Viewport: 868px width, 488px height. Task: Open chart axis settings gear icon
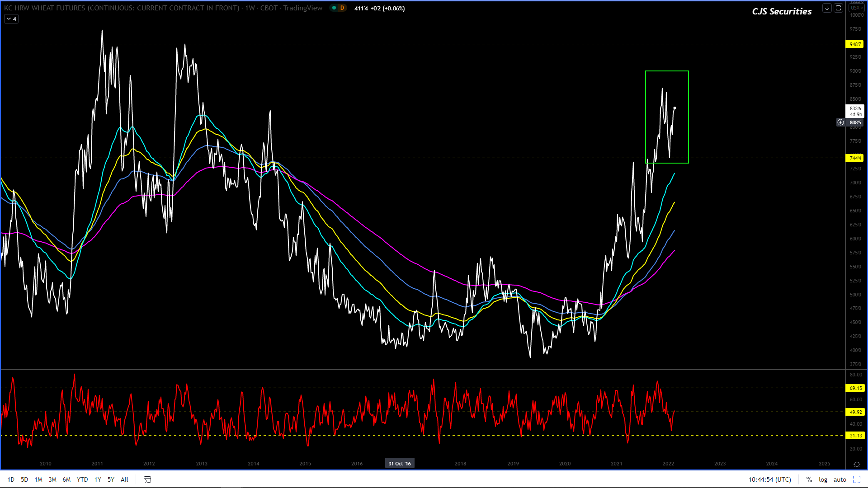[x=856, y=464]
